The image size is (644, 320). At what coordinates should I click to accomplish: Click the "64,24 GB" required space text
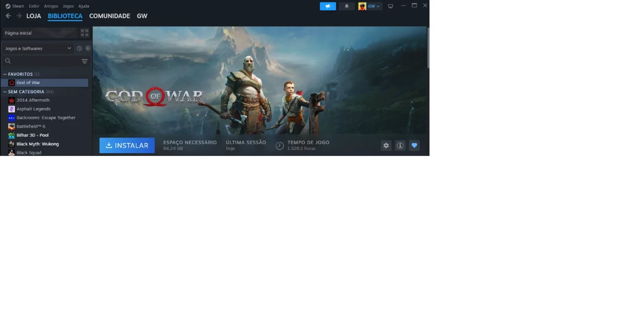pyautogui.click(x=173, y=148)
